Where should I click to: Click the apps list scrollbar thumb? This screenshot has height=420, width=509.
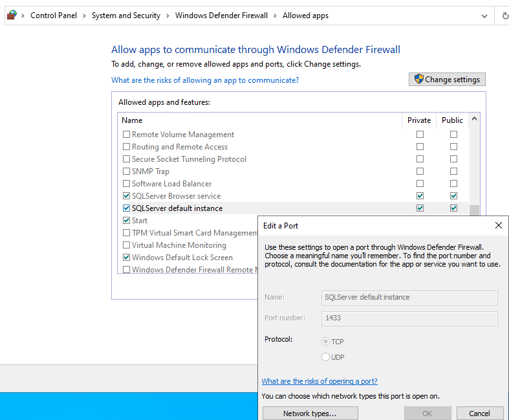click(x=474, y=210)
